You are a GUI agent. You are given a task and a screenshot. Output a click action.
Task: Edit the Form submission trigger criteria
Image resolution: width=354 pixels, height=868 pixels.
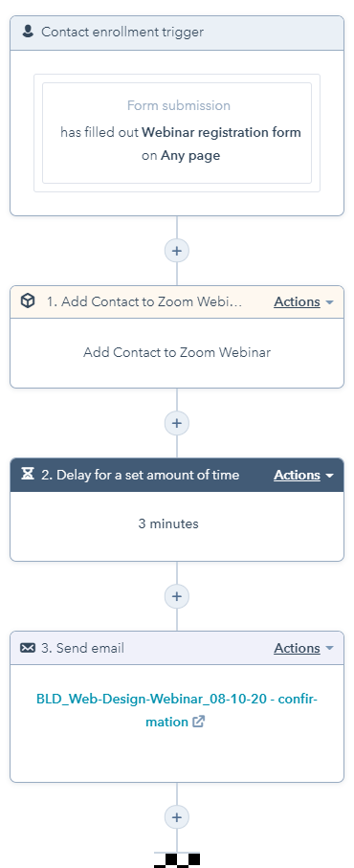click(177, 133)
